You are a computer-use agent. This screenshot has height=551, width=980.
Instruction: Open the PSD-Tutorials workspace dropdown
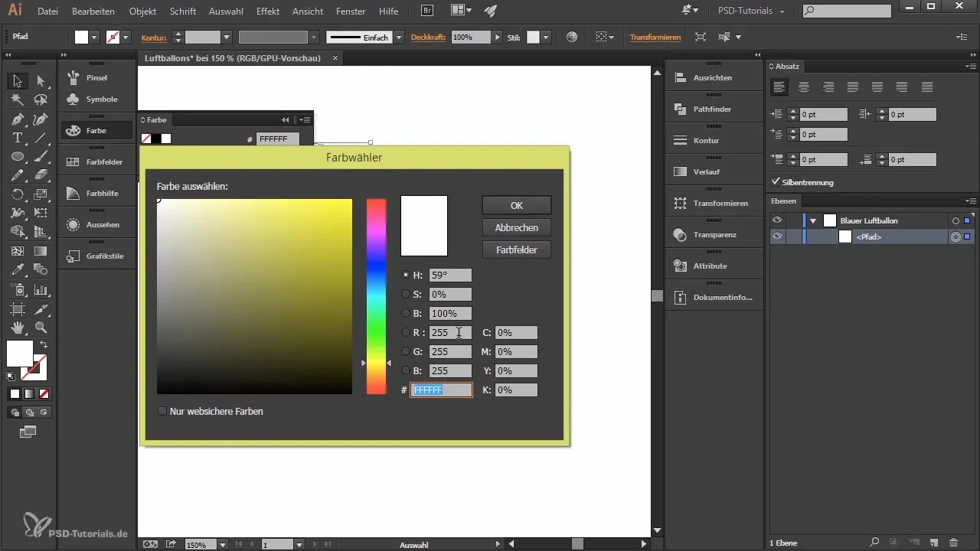click(750, 11)
